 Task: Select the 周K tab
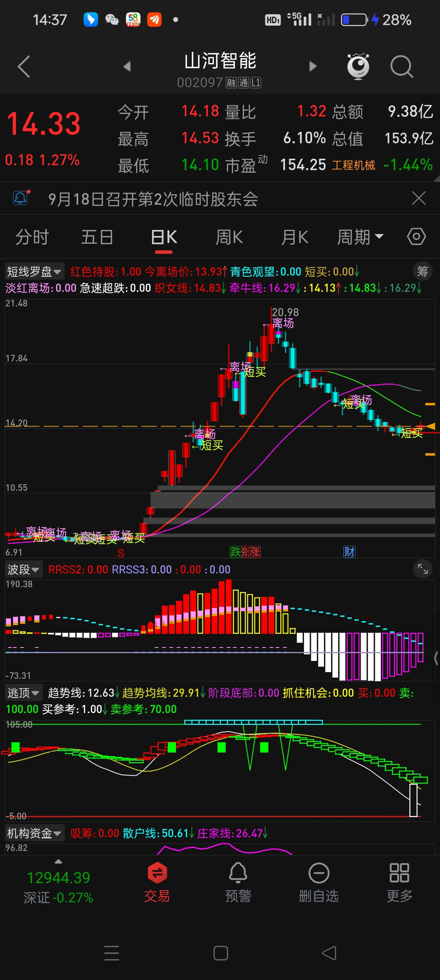(x=229, y=237)
